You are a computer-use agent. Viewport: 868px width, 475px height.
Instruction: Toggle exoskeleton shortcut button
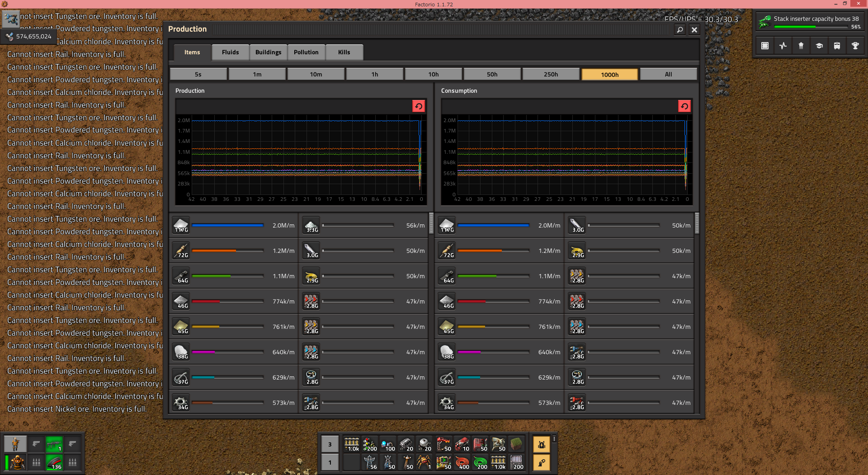(542, 462)
